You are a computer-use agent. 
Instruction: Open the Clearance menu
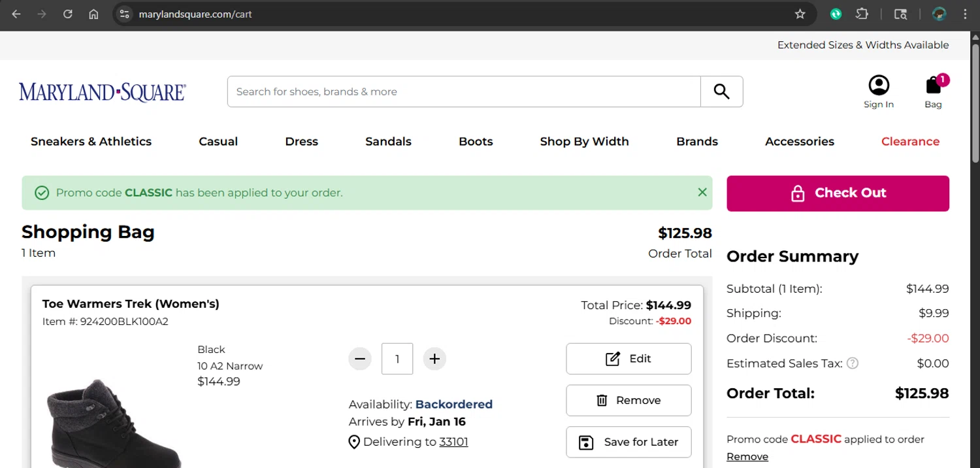pos(910,141)
